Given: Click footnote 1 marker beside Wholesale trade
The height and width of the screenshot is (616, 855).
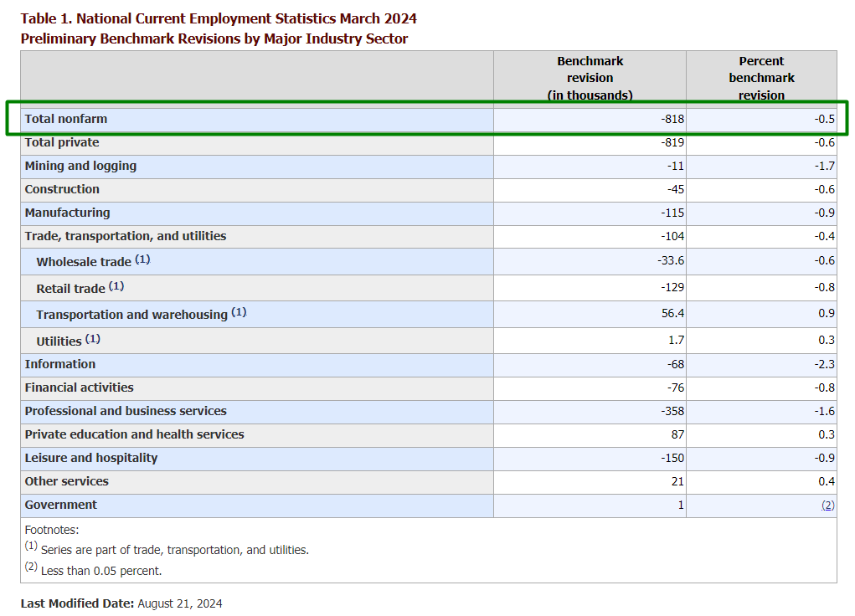Looking at the screenshot, I should pyautogui.click(x=142, y=259).
